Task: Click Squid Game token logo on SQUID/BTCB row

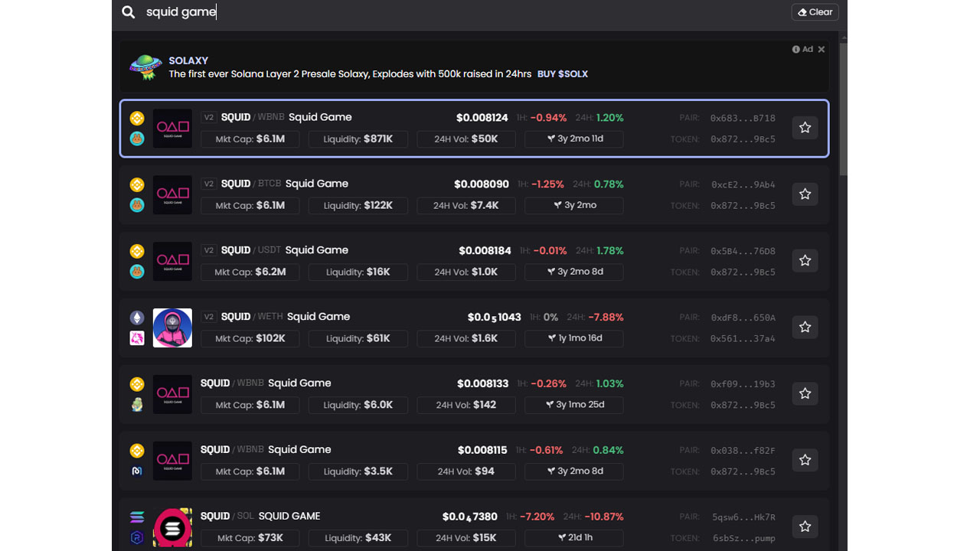Action: point(172,194)
